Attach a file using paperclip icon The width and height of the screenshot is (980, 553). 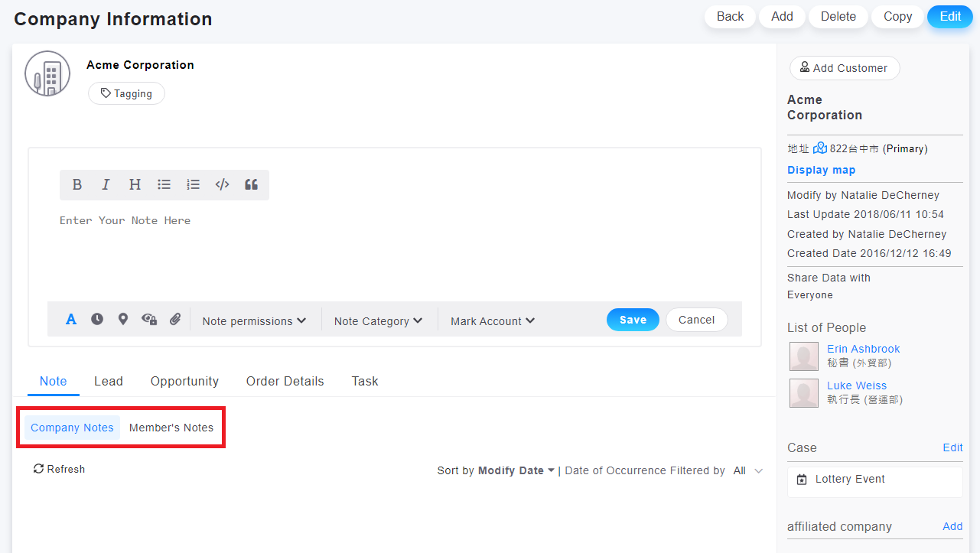pyautogui.click(x=175, y=320)
